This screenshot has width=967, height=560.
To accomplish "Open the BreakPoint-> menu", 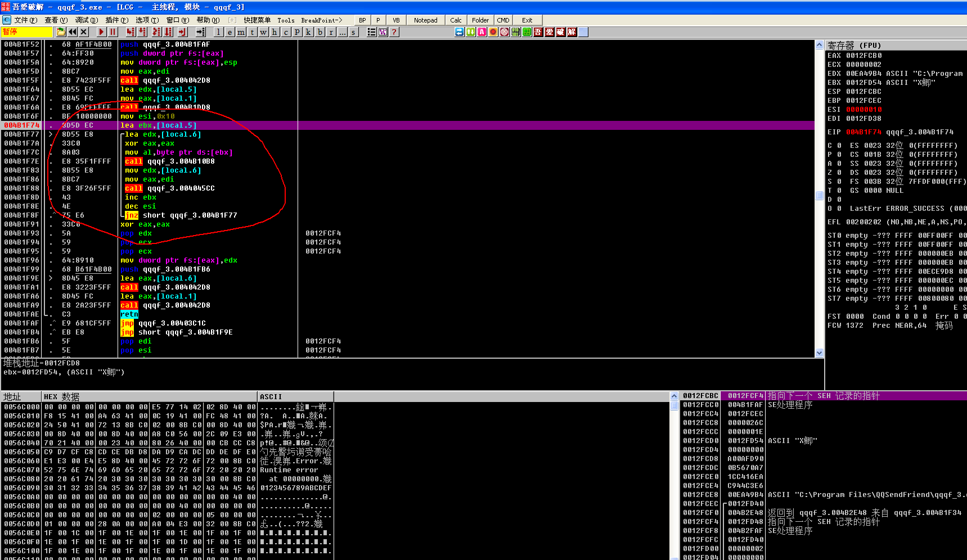I will tap(322, 20).
